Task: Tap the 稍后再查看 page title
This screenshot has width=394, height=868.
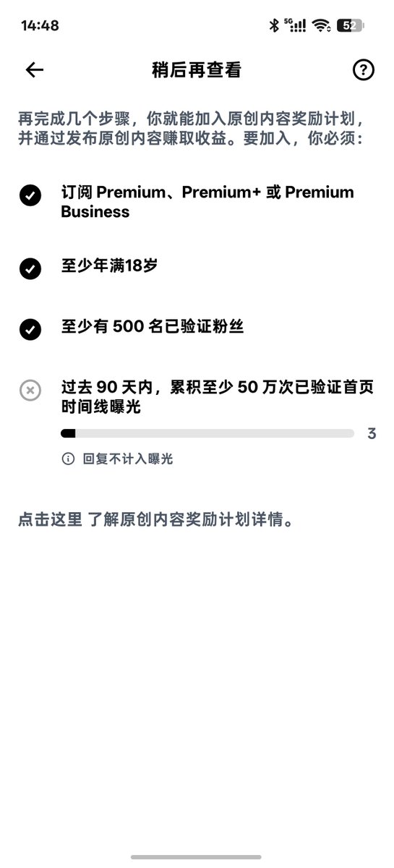Action: (x=197, y=69)
